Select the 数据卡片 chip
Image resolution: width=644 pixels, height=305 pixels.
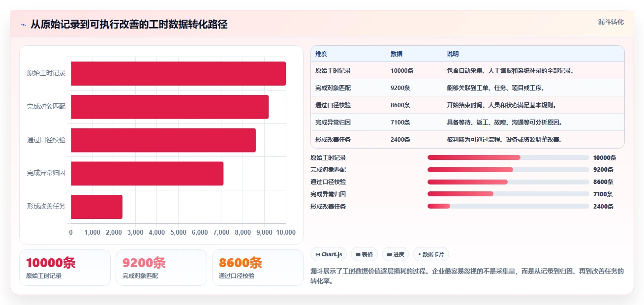431,254
